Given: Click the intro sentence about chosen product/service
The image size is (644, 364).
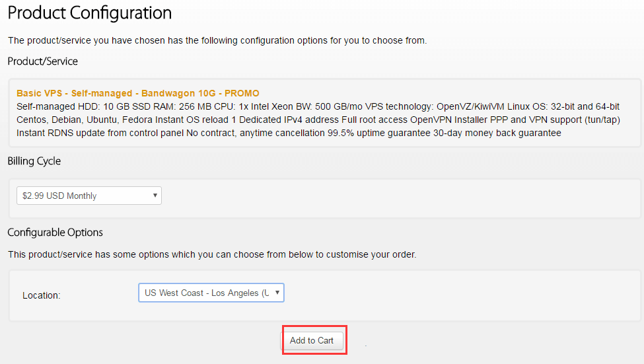Looking at the screenshot, I should (217, 40).
